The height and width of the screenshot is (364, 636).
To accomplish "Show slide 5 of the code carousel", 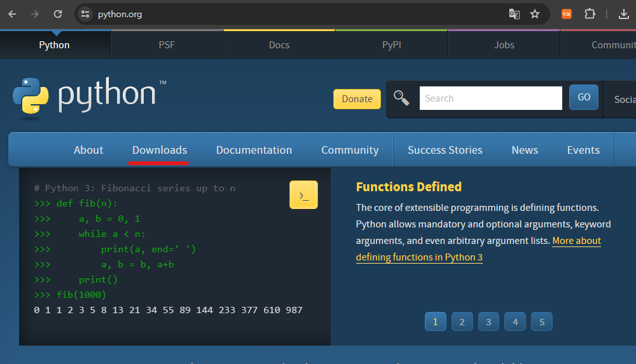I will point(542,322).
